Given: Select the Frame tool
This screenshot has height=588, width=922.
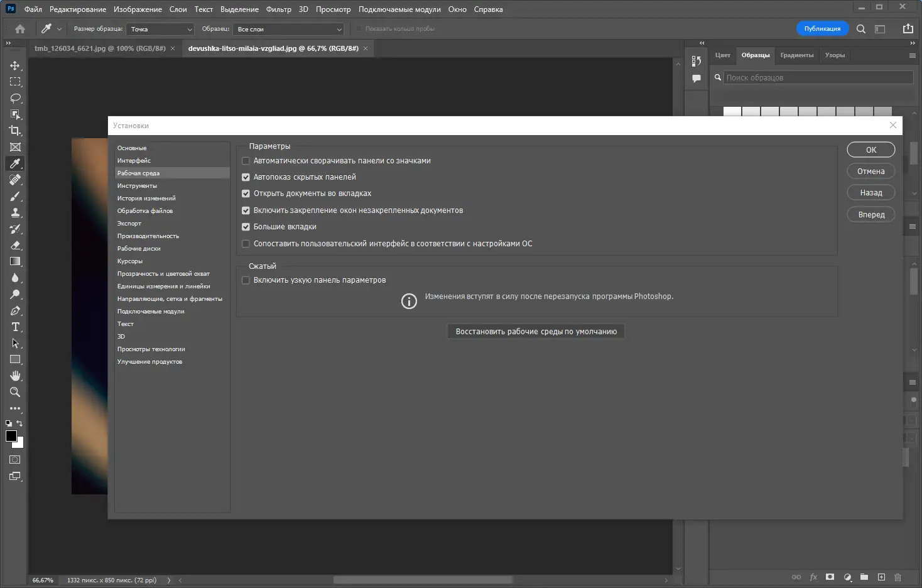Looking at the screenshot, I should click(x=15, y=147).
